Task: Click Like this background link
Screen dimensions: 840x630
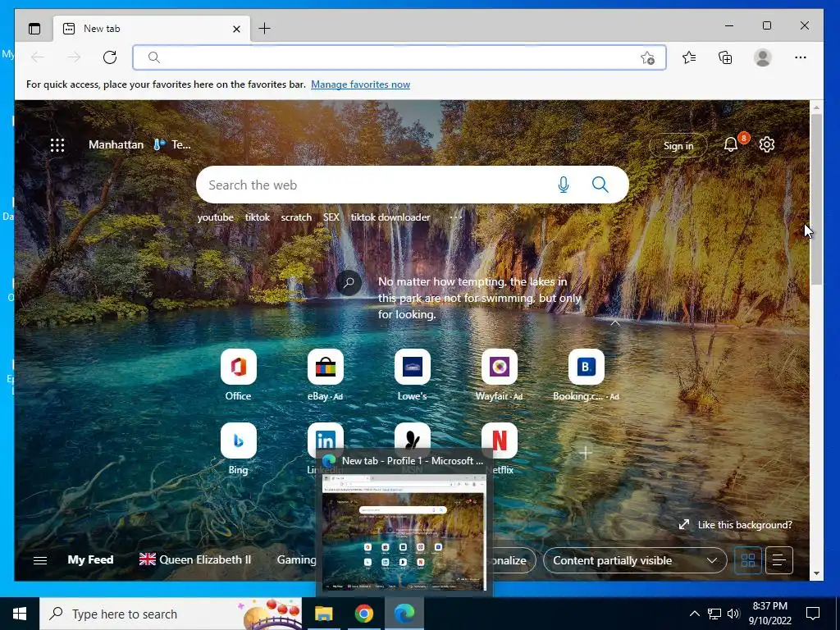Action: click(745, 525)
